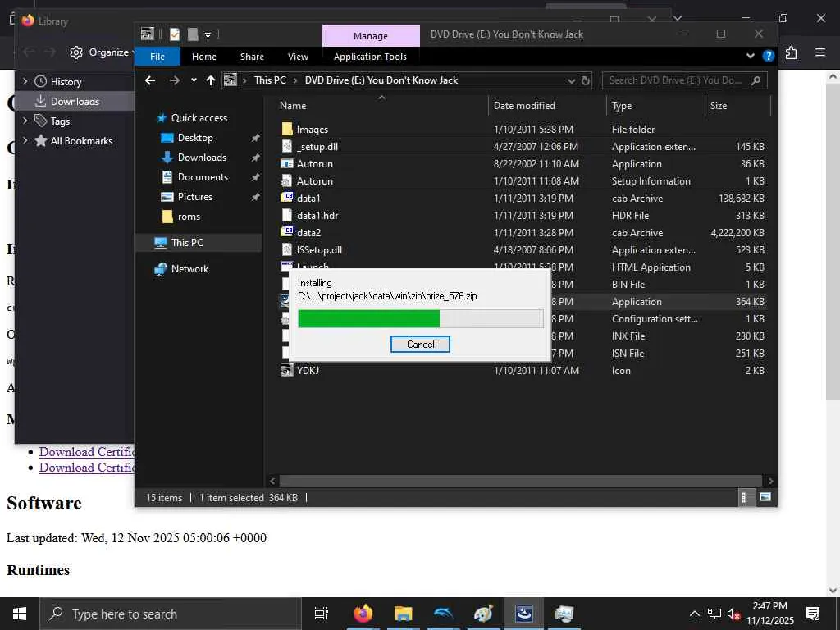Screen dimensions: 840x630
Task: Open Firefox extensions puzzle icon
Action: (x=792, y=52)
